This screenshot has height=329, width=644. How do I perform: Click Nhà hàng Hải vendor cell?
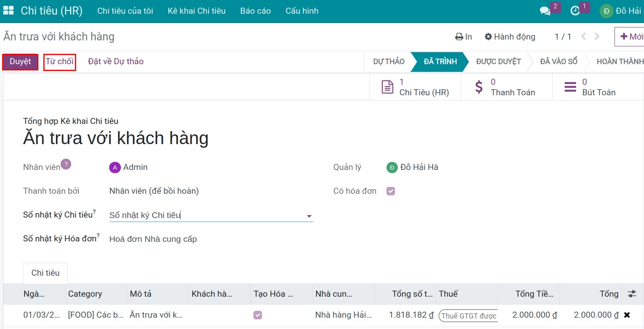(343, 315)
